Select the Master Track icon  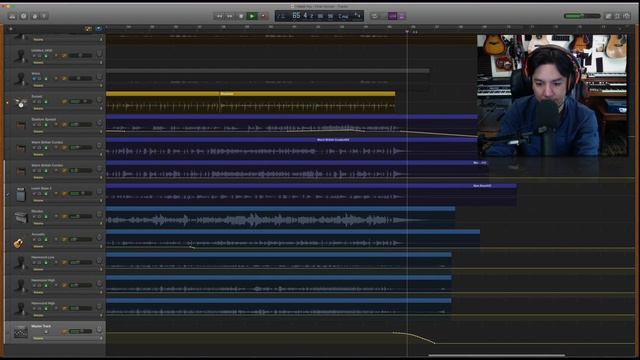point(20,332)
